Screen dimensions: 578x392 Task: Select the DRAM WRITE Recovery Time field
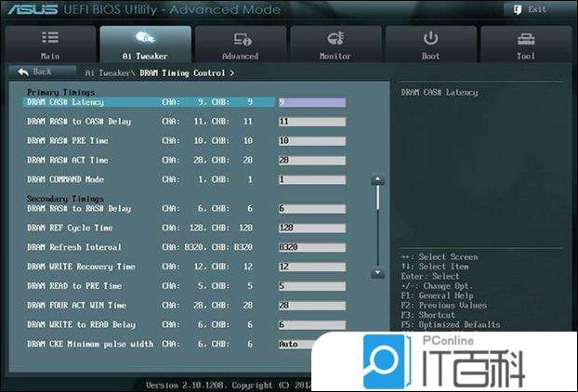pyautogui.click(x=312, y=267)
